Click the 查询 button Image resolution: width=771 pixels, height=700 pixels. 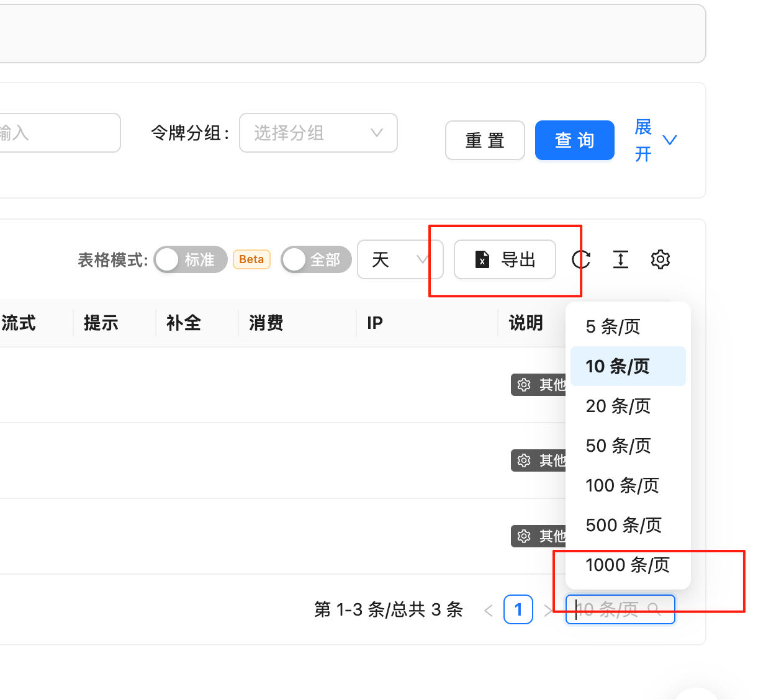pyautogui.click(x=574, y=140)
